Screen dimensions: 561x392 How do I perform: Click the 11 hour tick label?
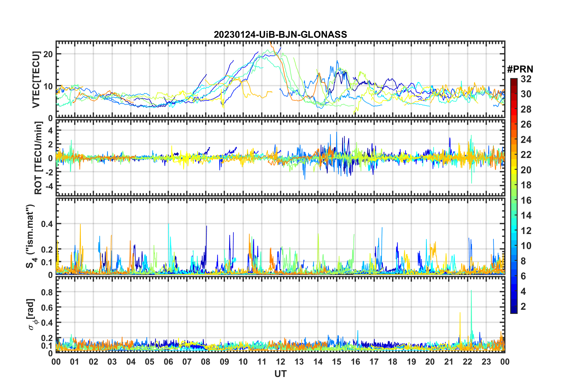pyautogui.click(x=262, y=362)
